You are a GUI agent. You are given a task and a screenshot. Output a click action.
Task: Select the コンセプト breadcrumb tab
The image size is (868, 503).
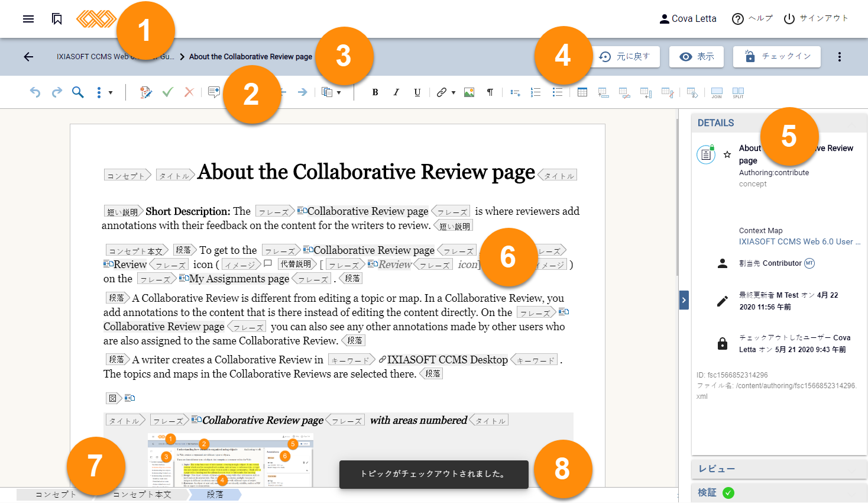(x=56, y=495)
